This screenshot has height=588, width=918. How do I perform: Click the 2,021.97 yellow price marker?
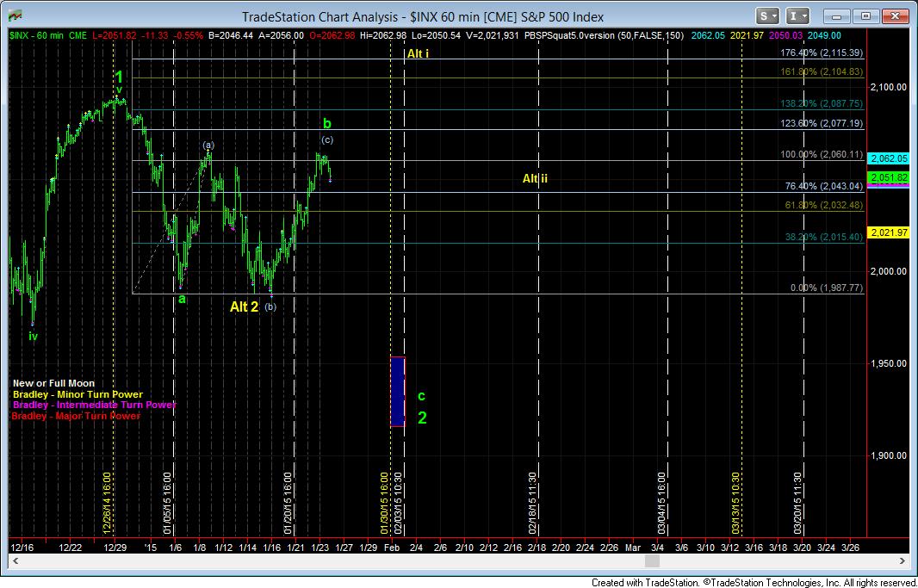[x=888, y=232]
